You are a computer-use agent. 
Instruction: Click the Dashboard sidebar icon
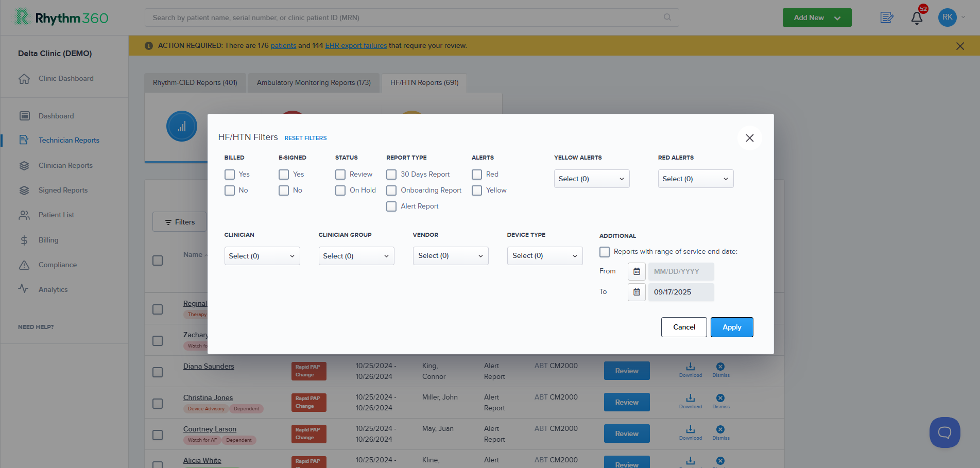(x=24, y=116)
